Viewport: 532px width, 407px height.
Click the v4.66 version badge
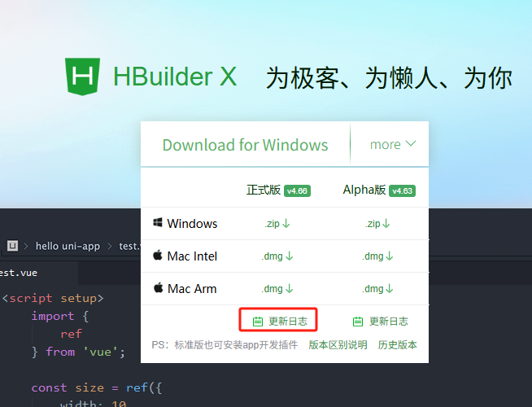(297, 190)
